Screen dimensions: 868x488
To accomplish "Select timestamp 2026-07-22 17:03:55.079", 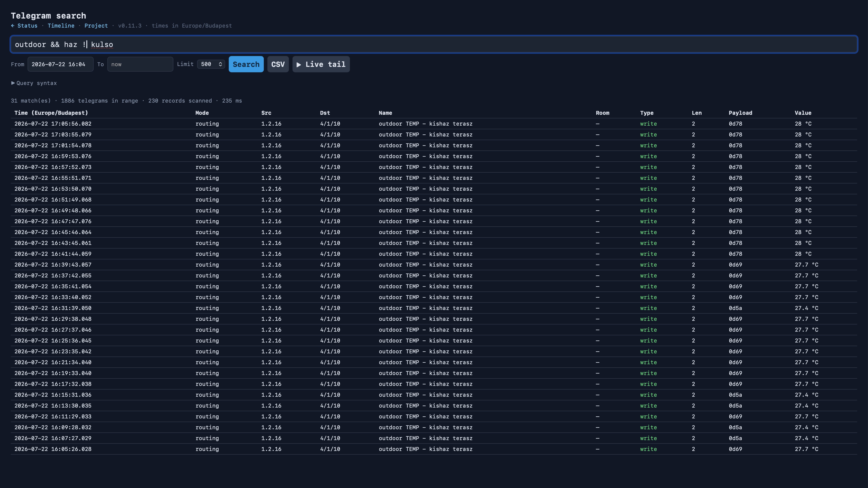I will click(x=53, y=135).
